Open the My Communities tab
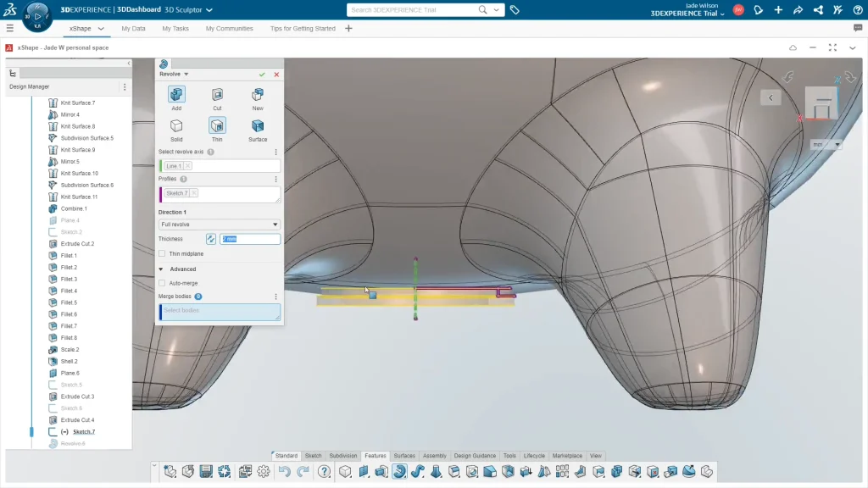This screenshot has height=488, width=868. (229, 28)
